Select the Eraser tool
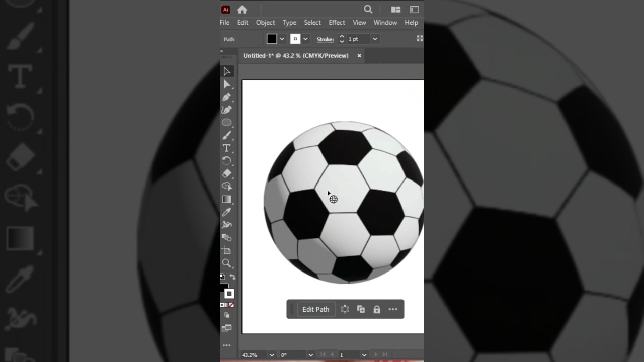Viewport: 644px width, 362px height. point(227,173)
